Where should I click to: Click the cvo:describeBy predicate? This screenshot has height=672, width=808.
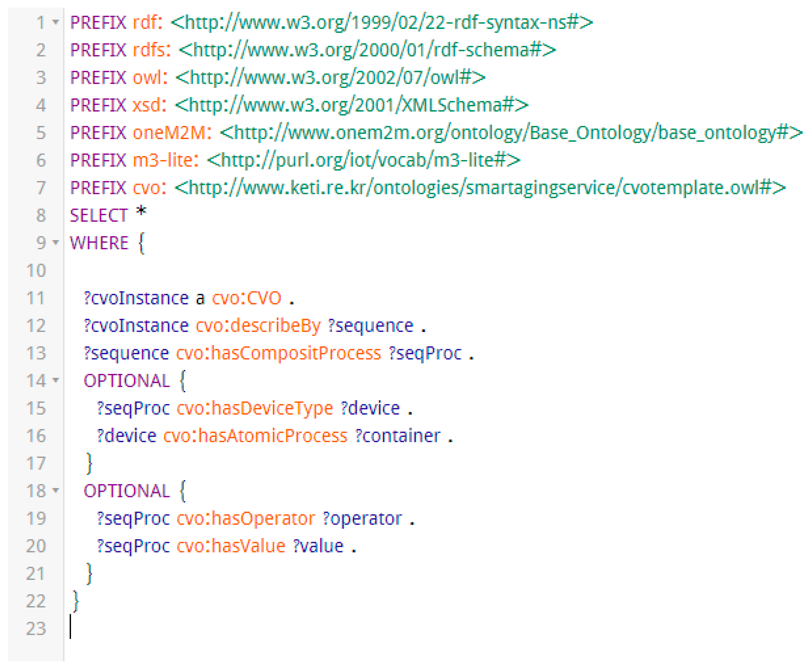[x=258, y=326]
